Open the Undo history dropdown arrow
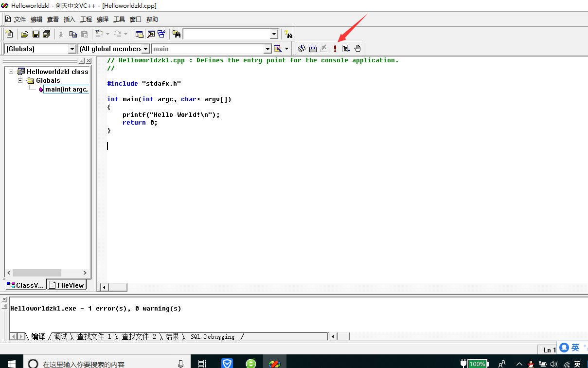This screenshot has height=368, width=588. click(x=107, y=34)
